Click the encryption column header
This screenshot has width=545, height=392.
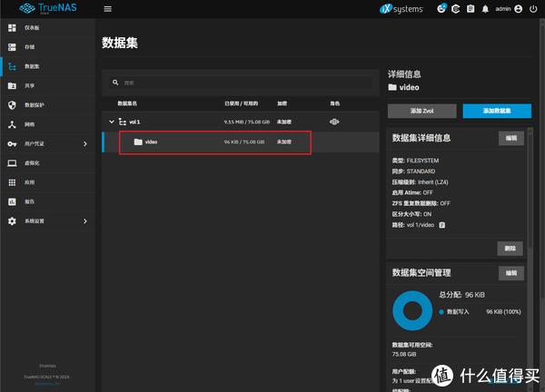click(x=282, y=103)
